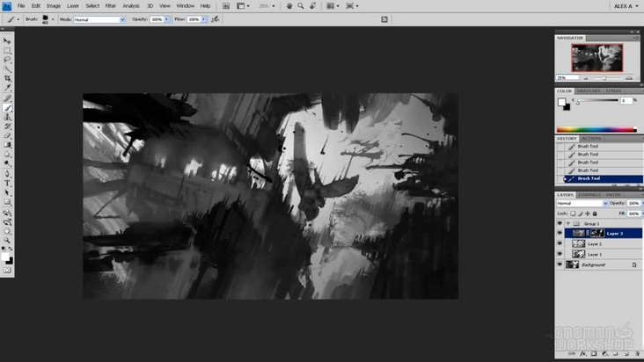
Task: Open the Actions tab beside History
Action: 591,138
